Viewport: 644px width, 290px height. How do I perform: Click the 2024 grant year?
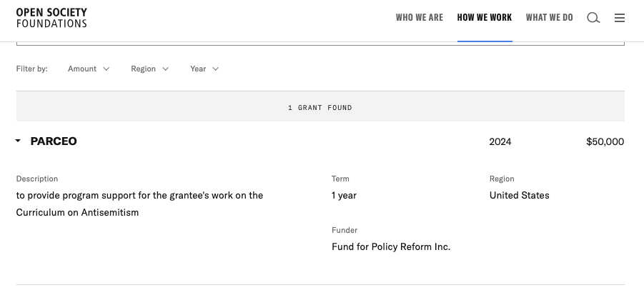[500, 141]
